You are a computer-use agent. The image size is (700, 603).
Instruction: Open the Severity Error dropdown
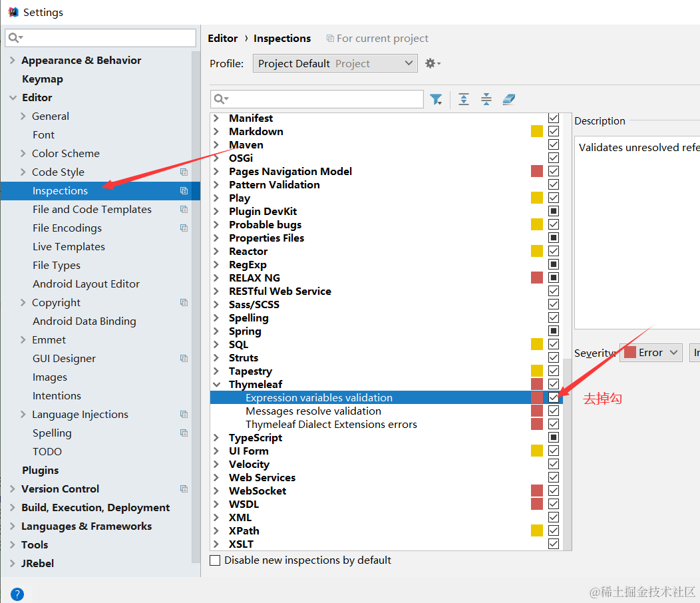[651, 353]
